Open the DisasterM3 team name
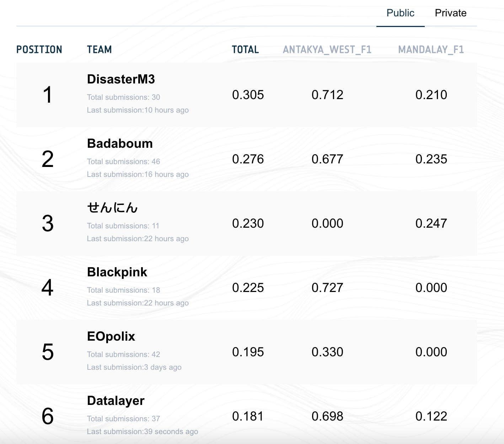 pyautogui.click(x=121, y=79)
